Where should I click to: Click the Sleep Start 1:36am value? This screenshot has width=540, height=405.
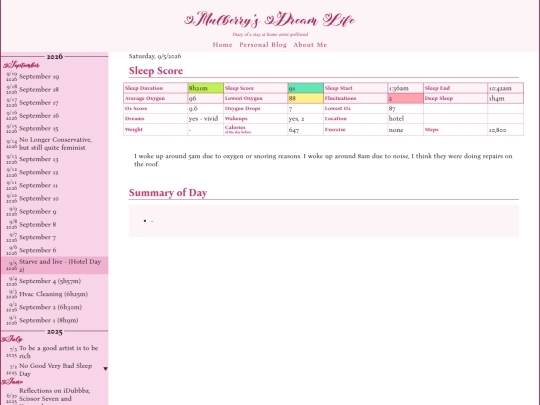point(405,88)
